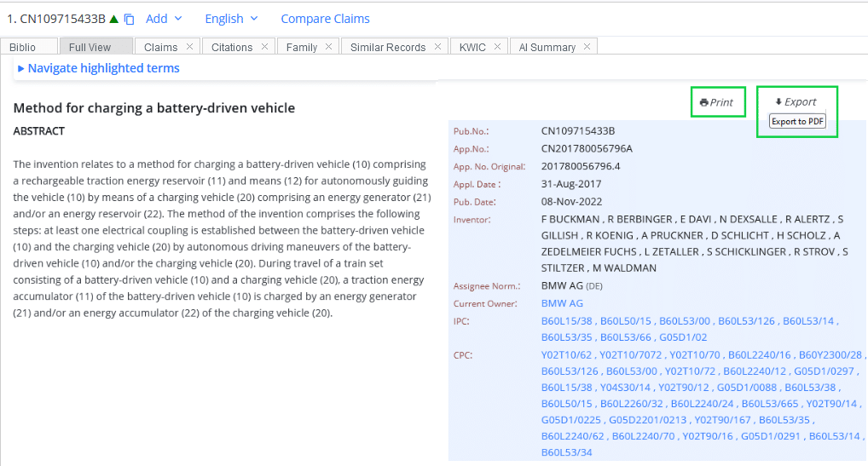868x466 pixels.
Task: Open IPC code B60L53/00
Action: click(x=684, y=321)
